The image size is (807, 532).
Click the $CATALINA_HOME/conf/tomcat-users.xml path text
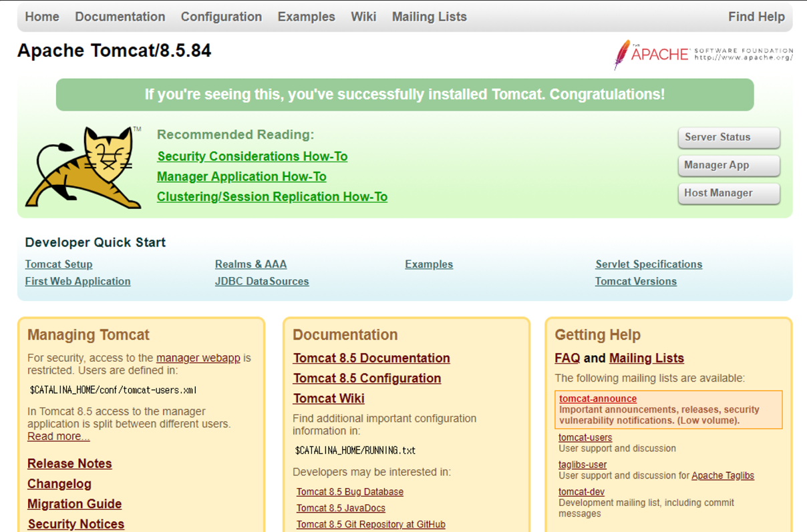pos(113,390)
